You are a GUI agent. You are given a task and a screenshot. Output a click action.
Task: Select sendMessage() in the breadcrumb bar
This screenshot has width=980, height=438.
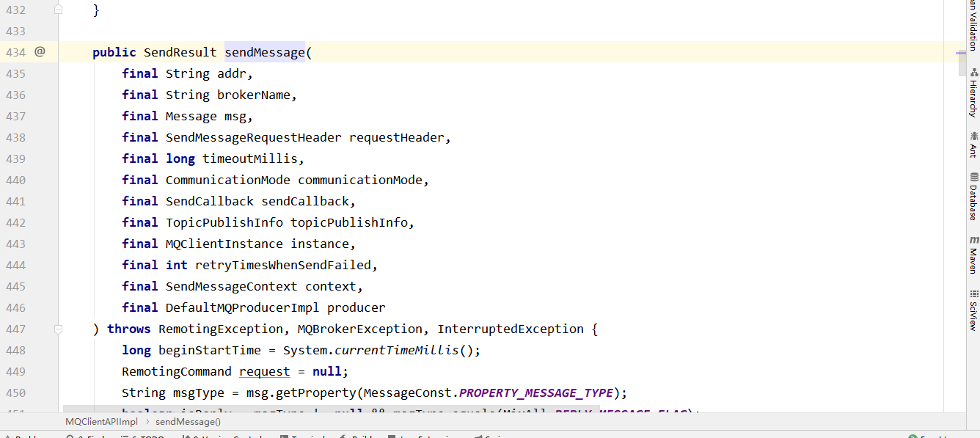coord(188,421)
